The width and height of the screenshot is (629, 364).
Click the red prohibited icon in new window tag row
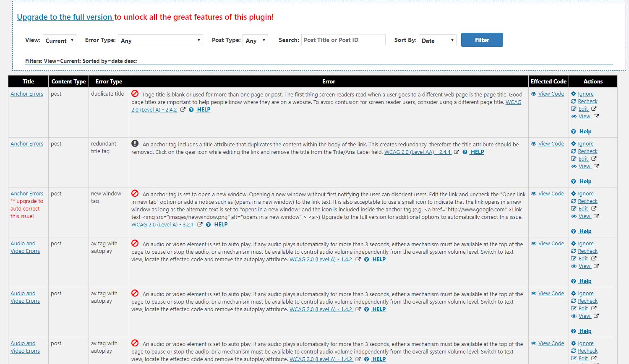[135, 193]
